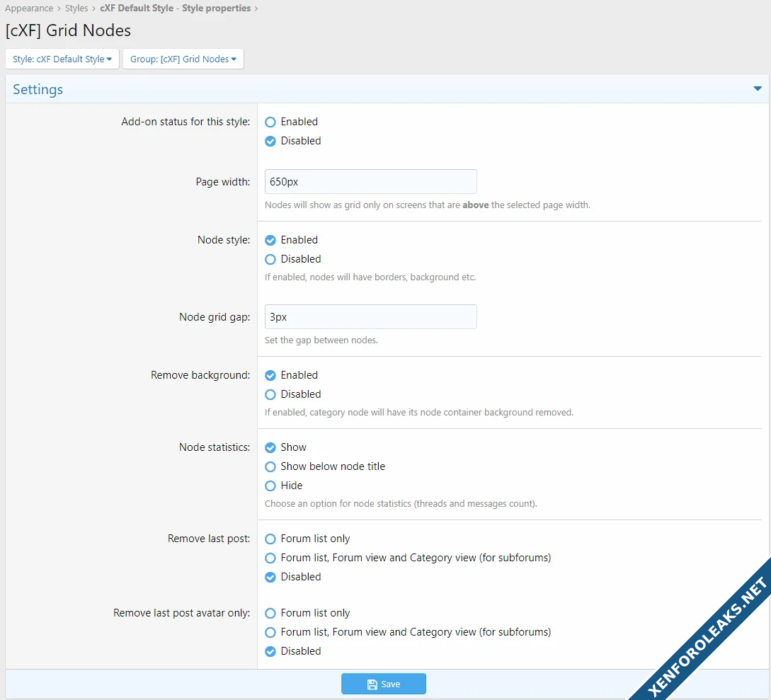Select Hide for Node statistics
This screenshot has width=771, height=700.
click(270, 486)
